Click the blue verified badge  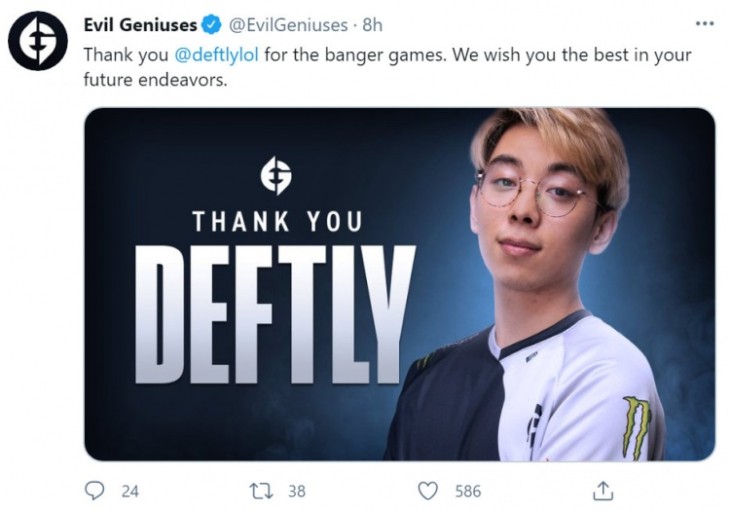(211, 25)
